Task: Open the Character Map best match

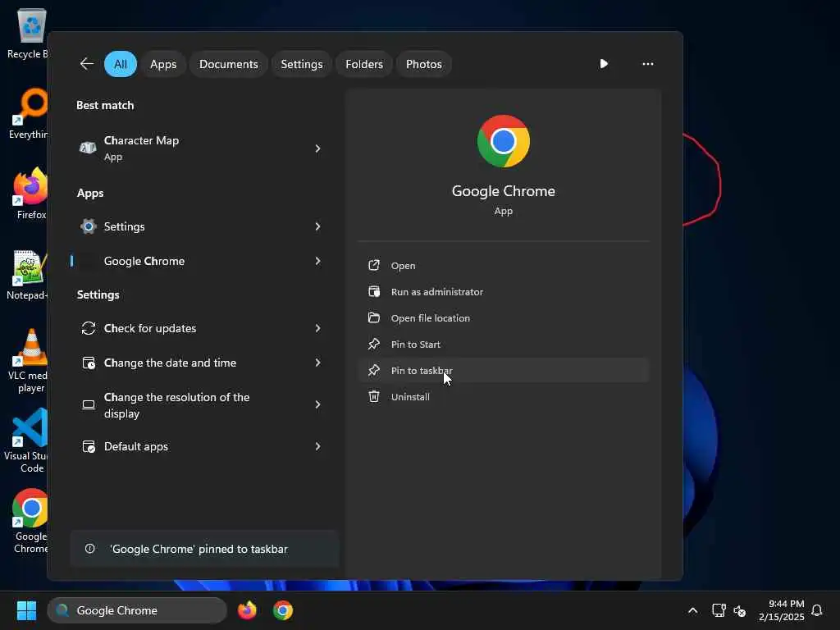Action: (202, 148)
